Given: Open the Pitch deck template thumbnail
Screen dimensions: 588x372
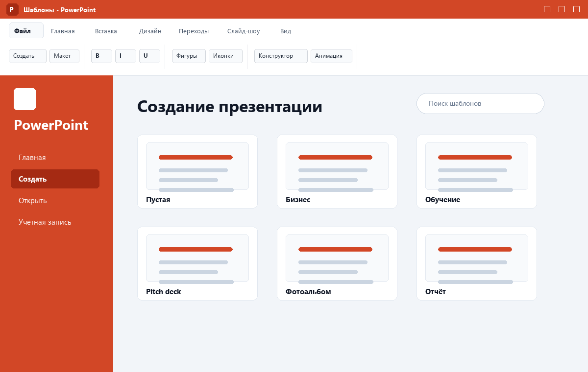Looking at the screenshot, I should coord(197,258).
